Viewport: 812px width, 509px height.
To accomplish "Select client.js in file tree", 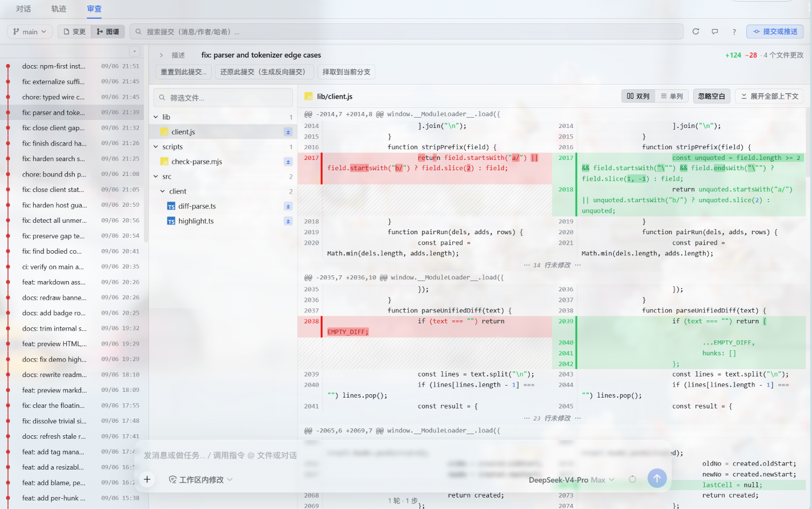I will pos(223,132).
